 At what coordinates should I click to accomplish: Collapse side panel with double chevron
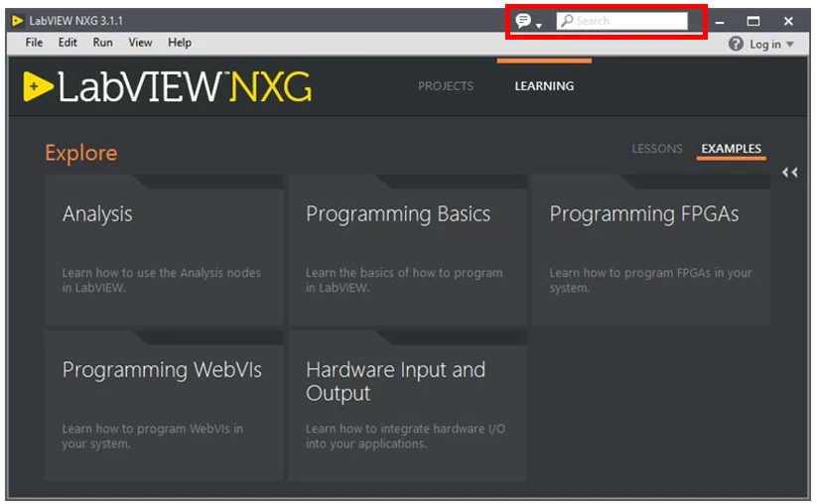click(789, 173)
